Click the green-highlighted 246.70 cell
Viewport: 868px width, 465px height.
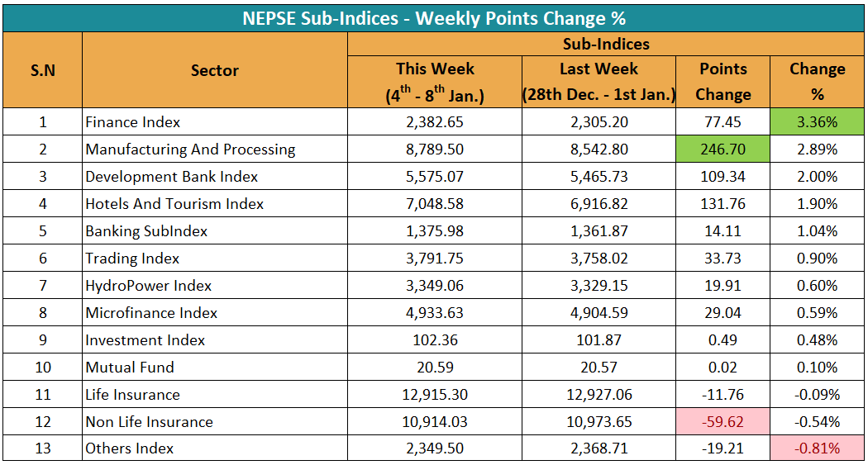(723, 149)
